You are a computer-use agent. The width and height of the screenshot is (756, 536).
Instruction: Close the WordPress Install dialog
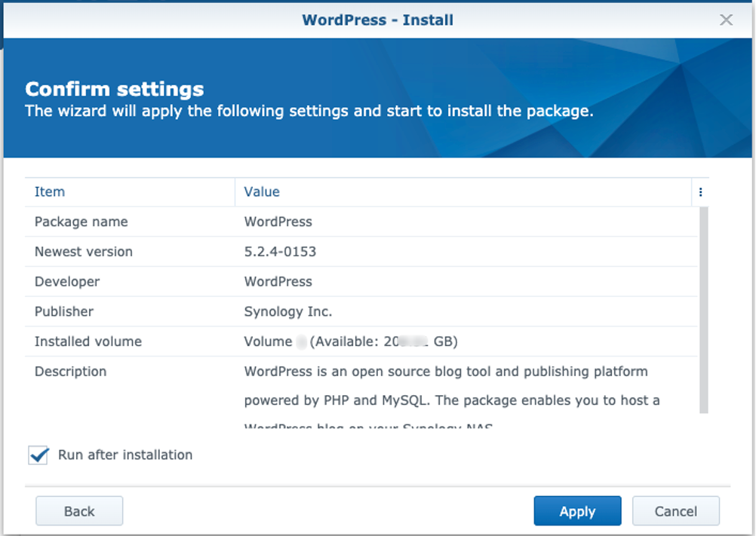point(726,20)
